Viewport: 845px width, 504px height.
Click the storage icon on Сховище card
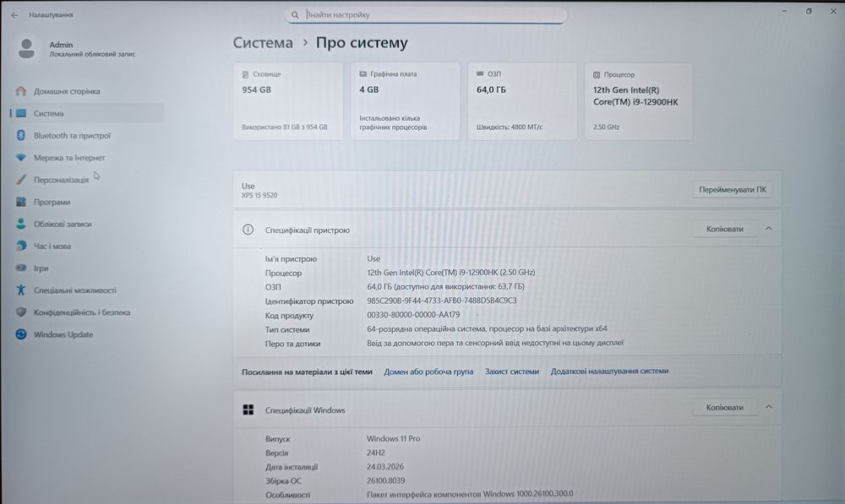coord(245,74)
